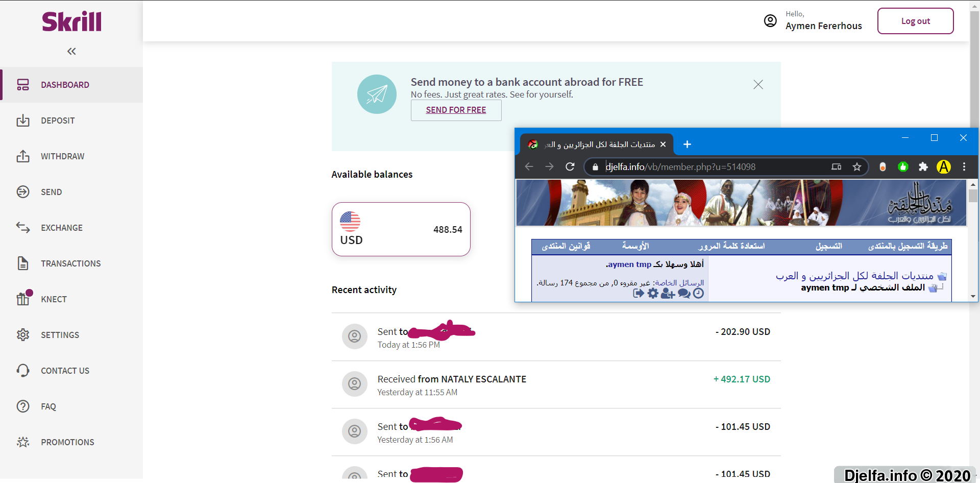Bookmark page with star icon
Image resolution: width=980 pixels, height=483 pixels.
click(857, 166)
